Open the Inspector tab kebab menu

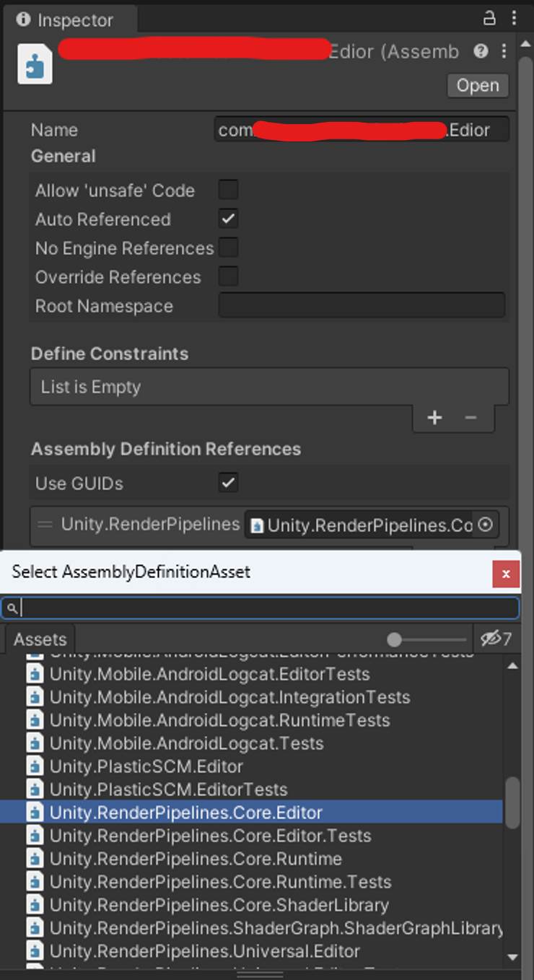click(513, 19)
